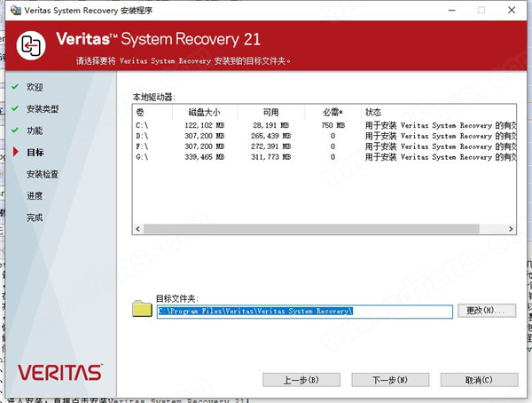Click the status text in the G:\ row
Screen dimensions: 532x403
coord(441,157)
